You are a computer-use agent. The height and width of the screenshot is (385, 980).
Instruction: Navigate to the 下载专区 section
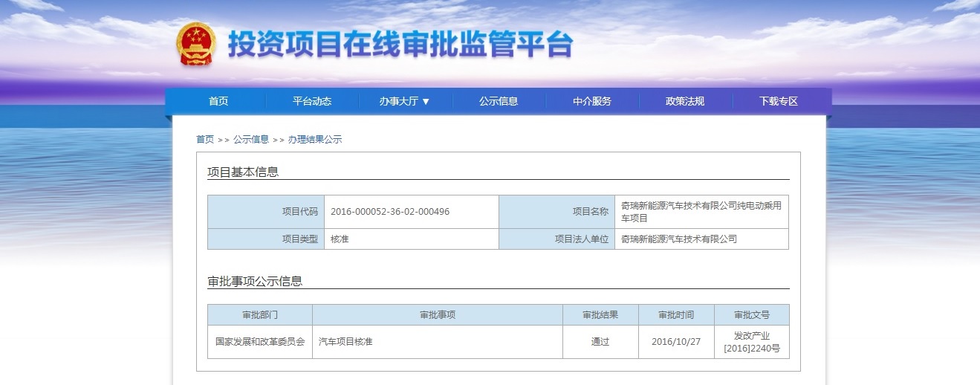pyautogui.click(x=779, y=102)
